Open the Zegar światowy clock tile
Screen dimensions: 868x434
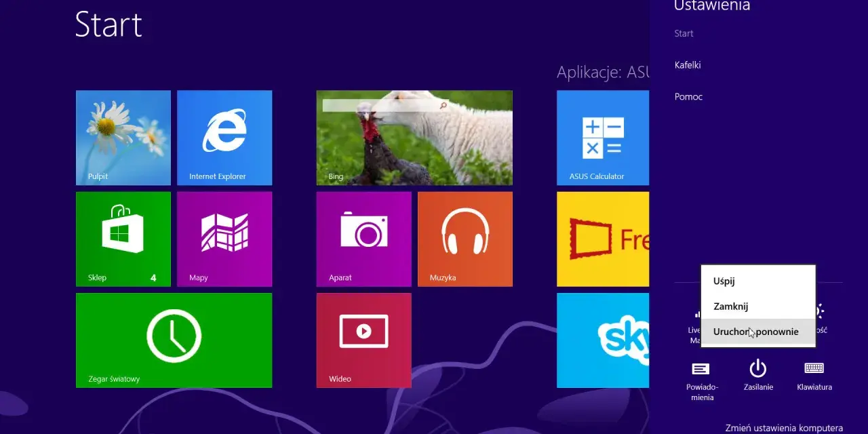point(174,340)
